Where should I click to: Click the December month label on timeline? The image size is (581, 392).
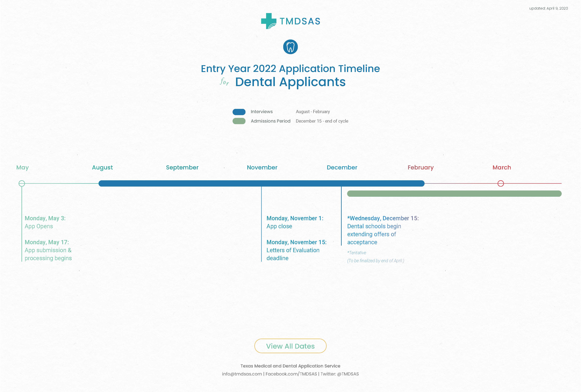[x=342, y=167]
